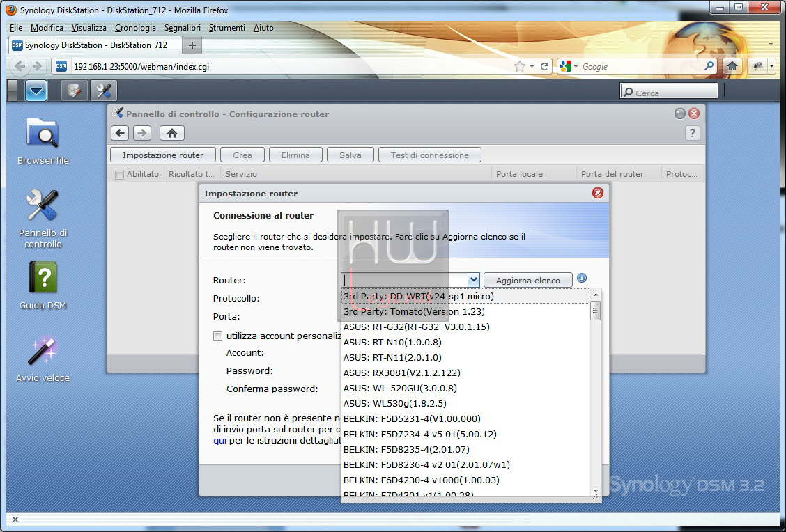Open control panel help question mark

point(692,133)
